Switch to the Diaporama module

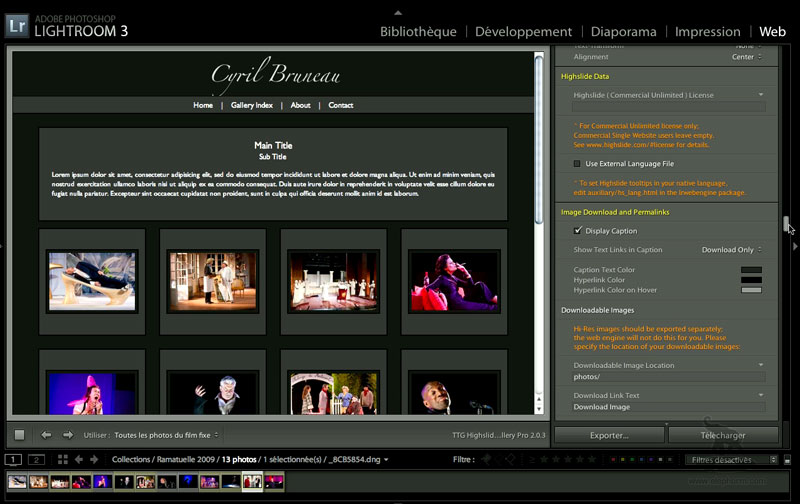tap(623, 32)
